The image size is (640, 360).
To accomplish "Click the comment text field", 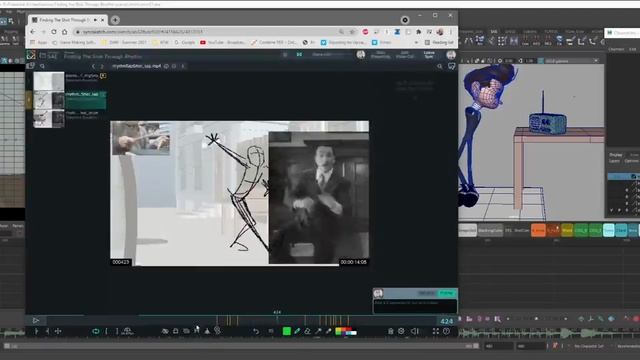I will pos(415,306).
